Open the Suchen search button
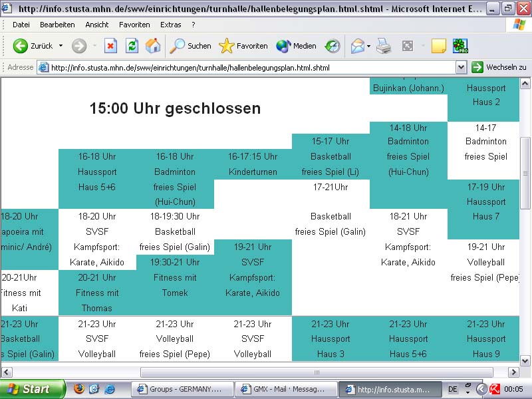This screenshot has width=532, height=399. 190,46
